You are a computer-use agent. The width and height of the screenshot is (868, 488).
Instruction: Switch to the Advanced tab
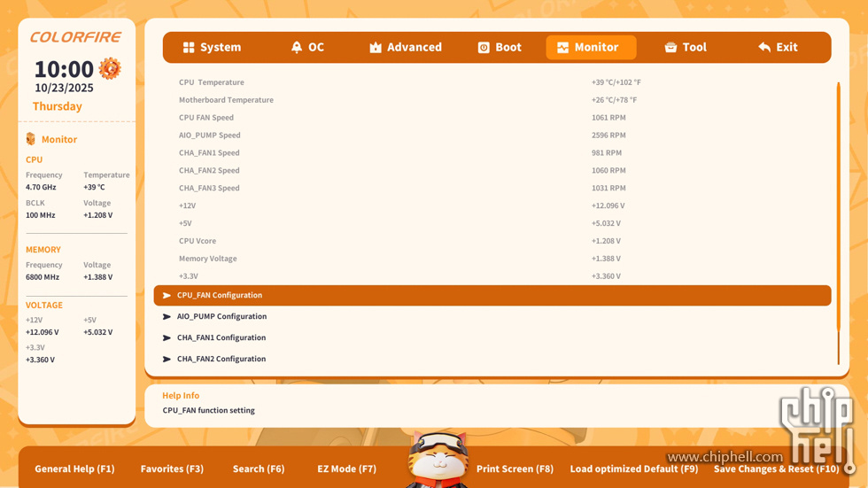414,48
